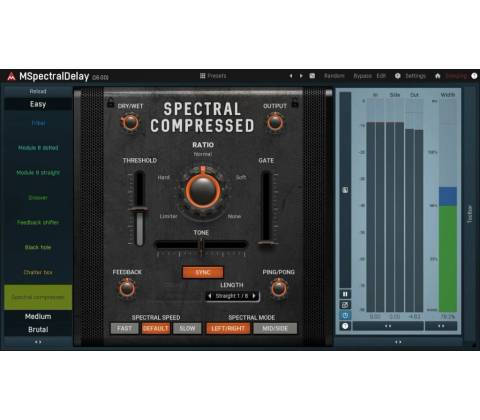Select the Module 8 dotted device

pyautogui.click(x=38, y=148)
